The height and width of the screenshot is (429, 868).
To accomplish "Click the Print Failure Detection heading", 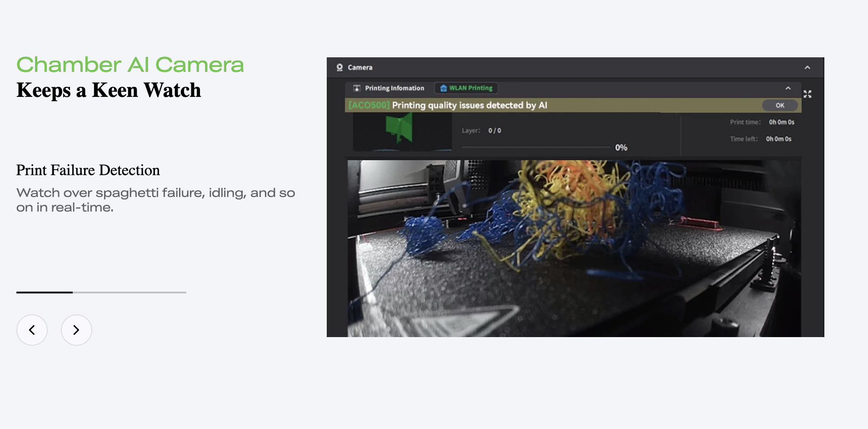I will point(88,170).
